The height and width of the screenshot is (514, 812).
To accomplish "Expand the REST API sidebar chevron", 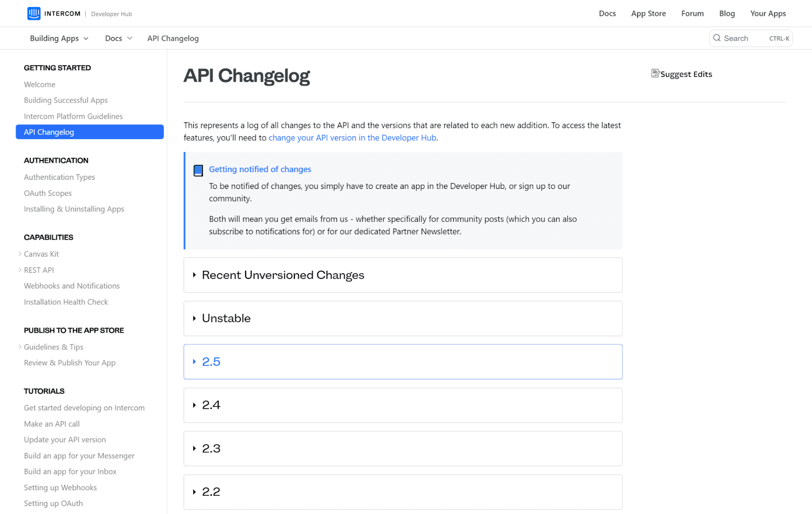I will (x=19, y=270).
